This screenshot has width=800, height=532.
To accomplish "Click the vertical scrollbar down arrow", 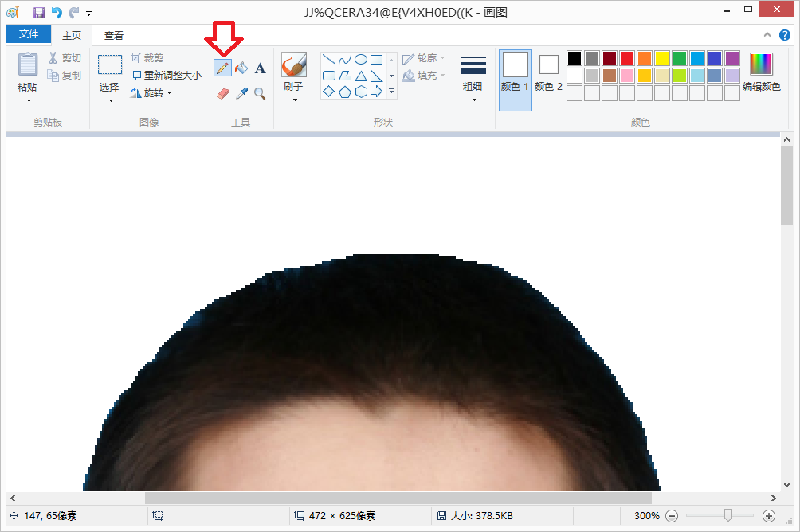I will pyautogui.click(x=786, y=485).
